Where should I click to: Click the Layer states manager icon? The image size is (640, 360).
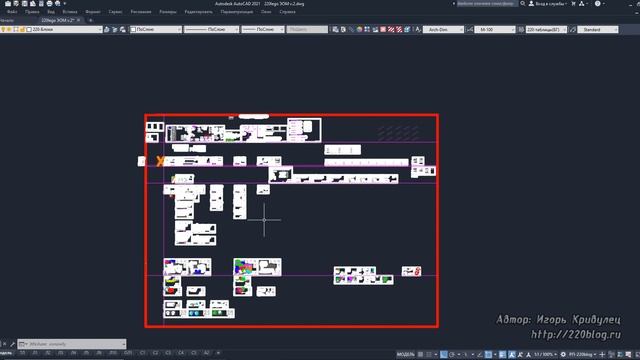pos(122,29)
